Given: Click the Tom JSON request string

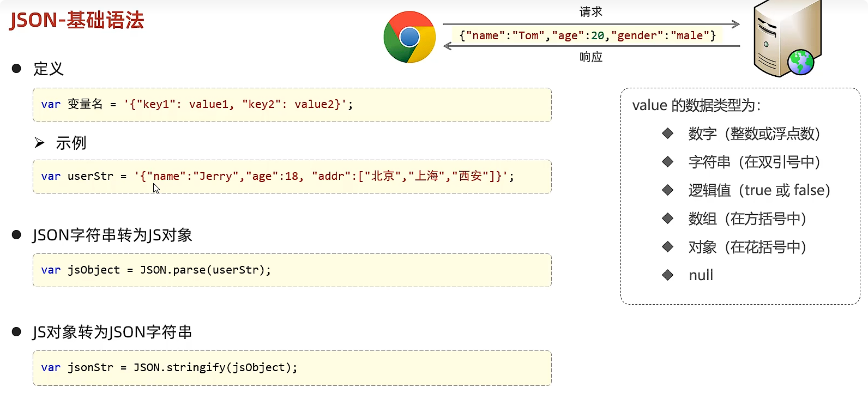Looking at the screenshot, I should pyautogui.click(x=587, y=35).
